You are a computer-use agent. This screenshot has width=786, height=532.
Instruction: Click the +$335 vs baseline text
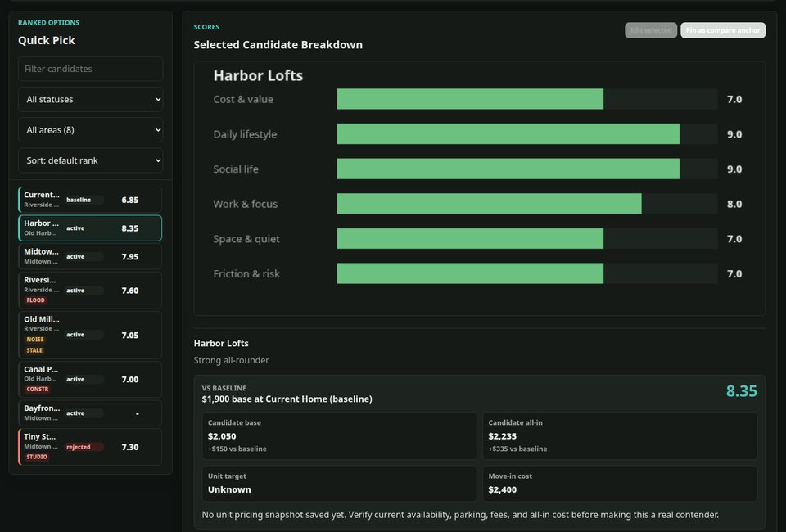[517, 449]
